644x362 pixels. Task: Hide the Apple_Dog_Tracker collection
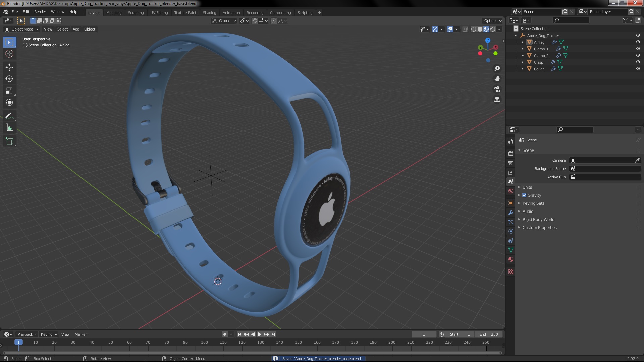pyautogui.click(x=638, y=35)
